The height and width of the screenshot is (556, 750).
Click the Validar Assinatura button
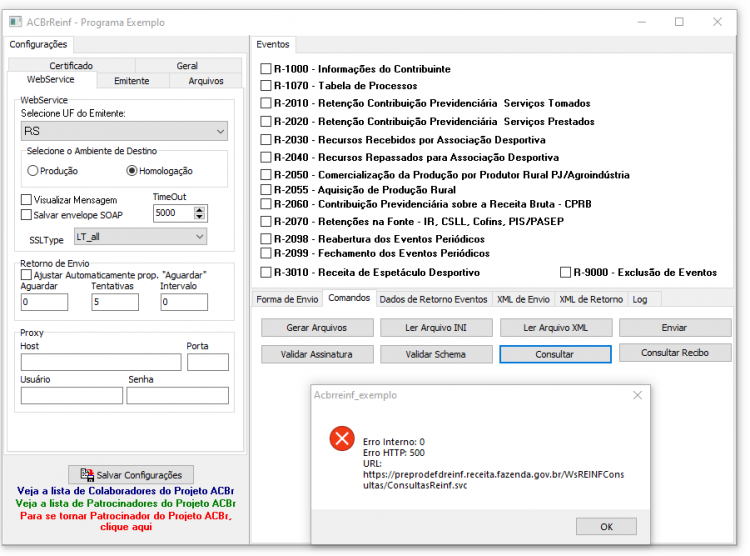(x=317, y=355)
